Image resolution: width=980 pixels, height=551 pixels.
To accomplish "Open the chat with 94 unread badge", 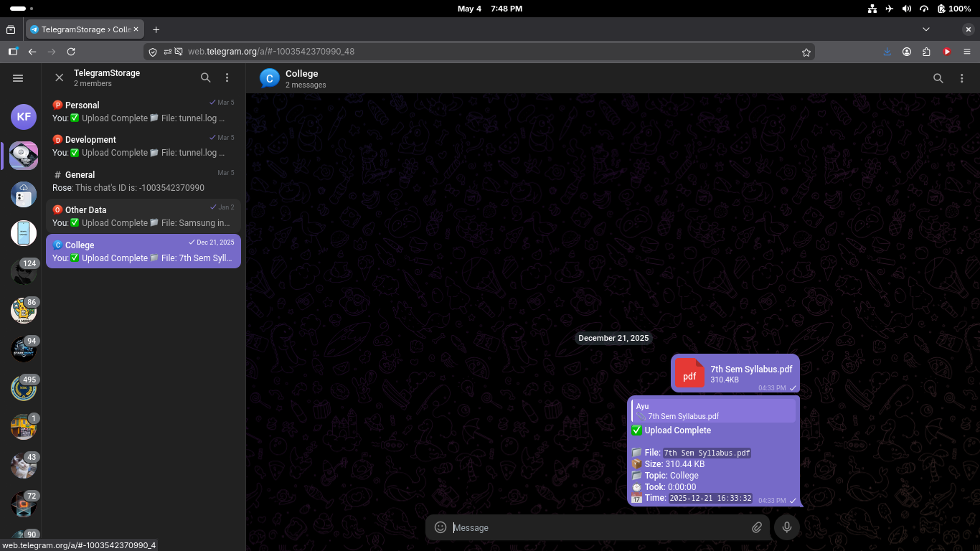I will [x=24, y=349].
